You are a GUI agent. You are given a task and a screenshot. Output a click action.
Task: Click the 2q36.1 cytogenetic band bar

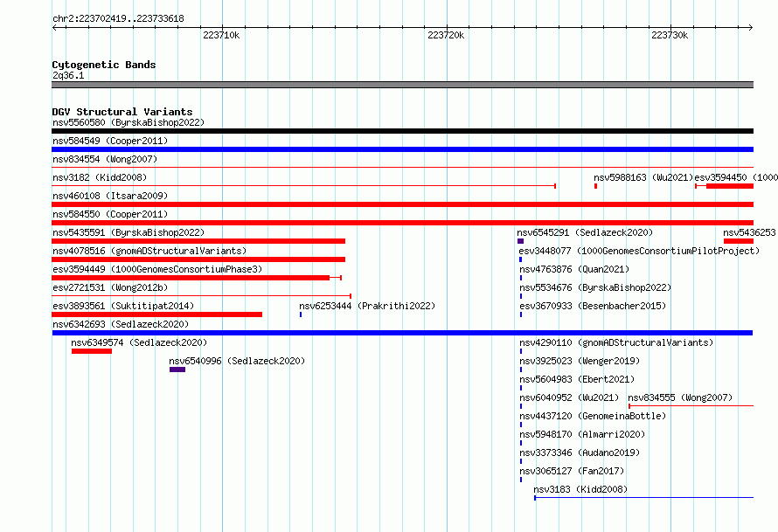click(402, 85)
